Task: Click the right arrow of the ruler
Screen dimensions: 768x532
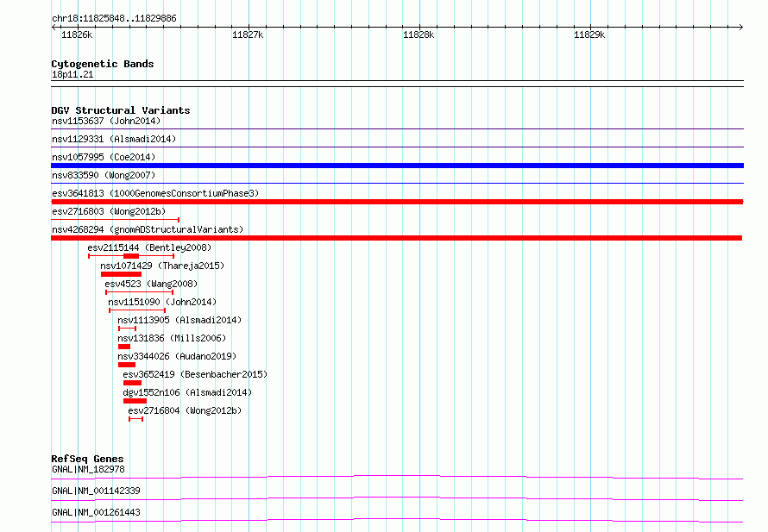Action: pos(740,27)
